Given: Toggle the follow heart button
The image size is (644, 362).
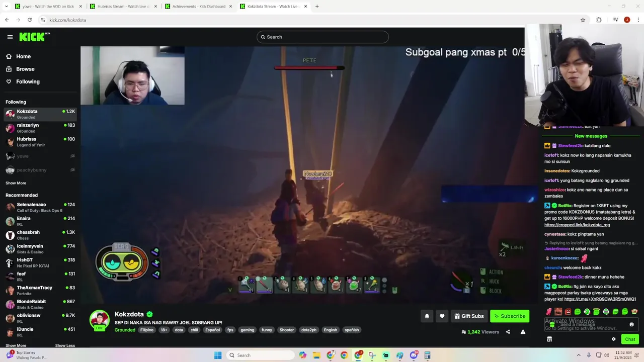Looking at the screenshot, I should [x=442, y=316].
